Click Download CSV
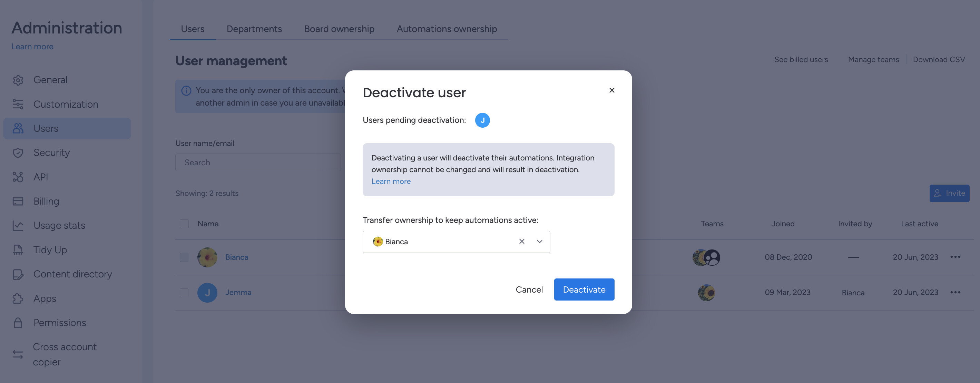The width and height of the screenshot is (980, 383). (939, 60)
